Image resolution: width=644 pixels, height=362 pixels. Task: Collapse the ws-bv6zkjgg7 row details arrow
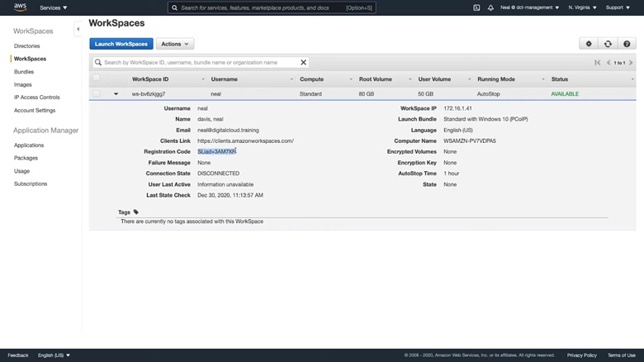[x=116, y=93]
